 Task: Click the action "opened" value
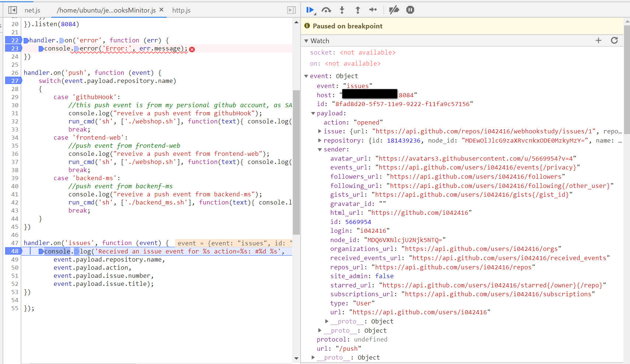(368, 122)
